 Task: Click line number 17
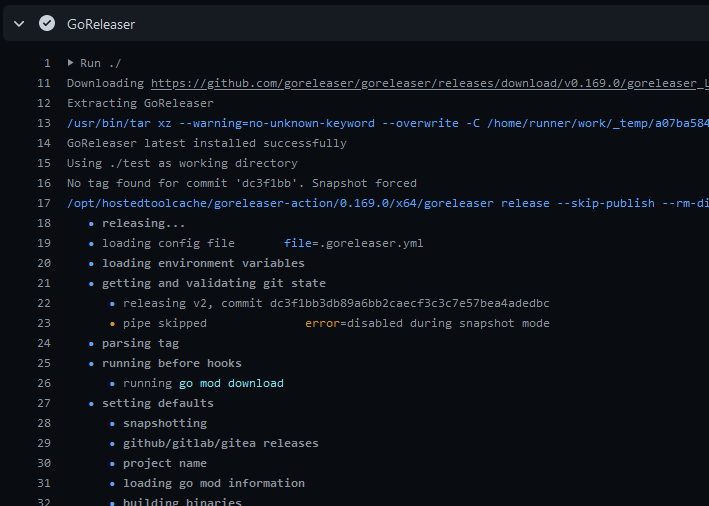coord(44,203)
